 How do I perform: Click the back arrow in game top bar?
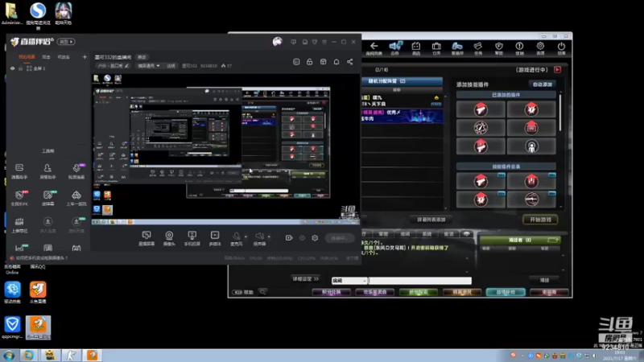coord(374,48)
